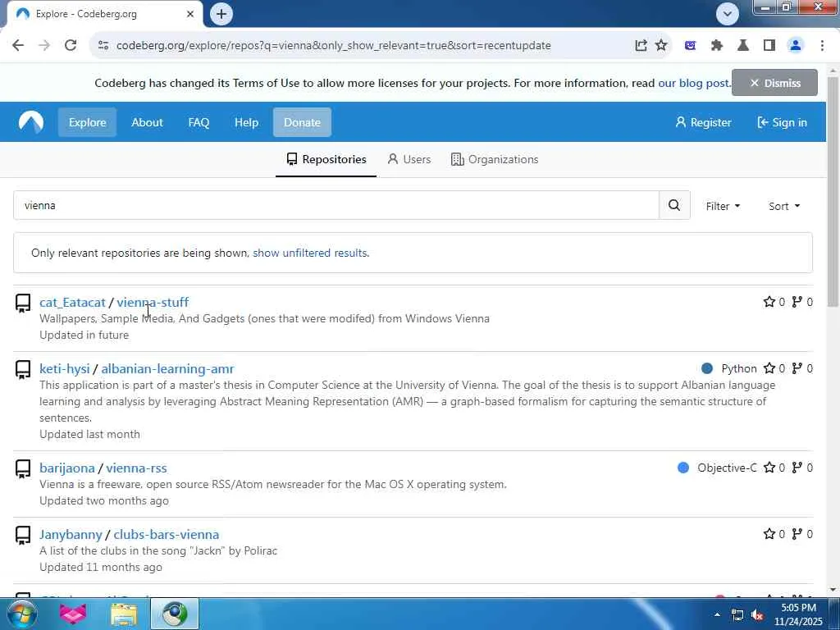The width and height of the screenshot is (840, 630).
Task: Click 'show unfiltered results' link
Action: pos(309,253)
